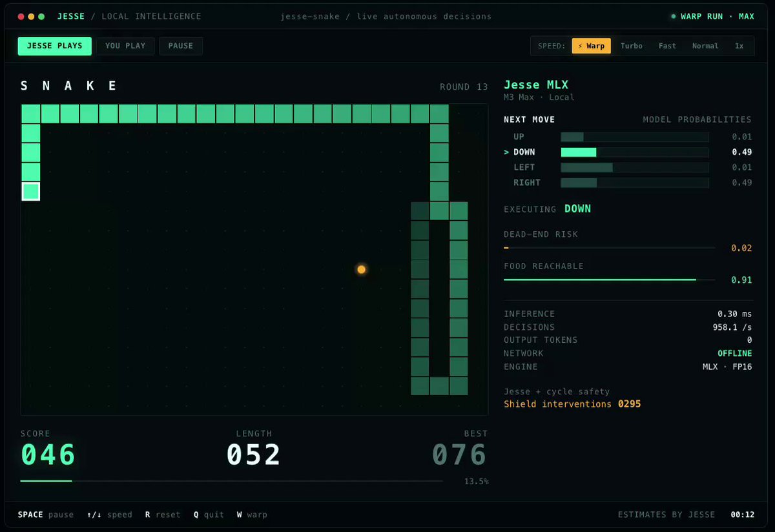775x532 pixels.
Task: Click the green status dot beside WARP RUN
Action: click(674, 16)
